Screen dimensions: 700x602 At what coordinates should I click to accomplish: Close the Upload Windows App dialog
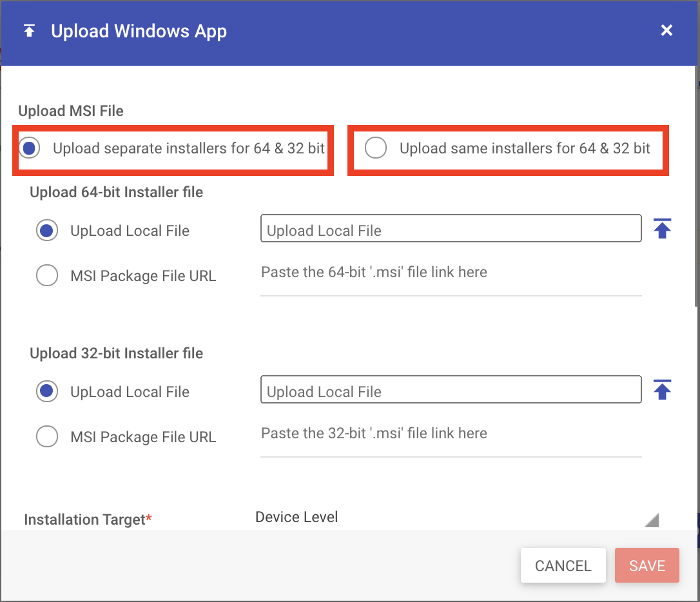pos(666,30)
